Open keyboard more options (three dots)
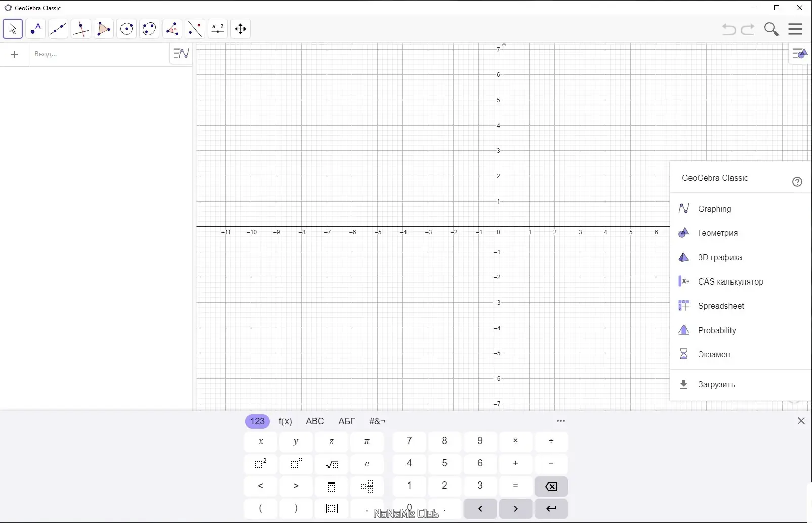 click(561, 421)
